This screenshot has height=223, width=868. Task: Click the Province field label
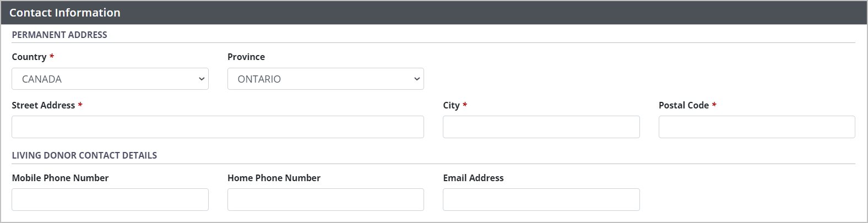coord(246,57)
